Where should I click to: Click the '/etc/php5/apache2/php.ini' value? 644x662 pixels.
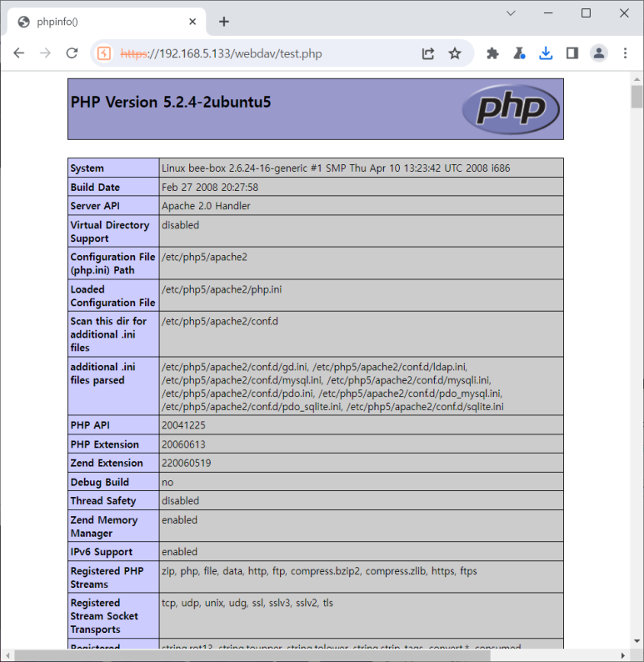click(x=222, y=289)
